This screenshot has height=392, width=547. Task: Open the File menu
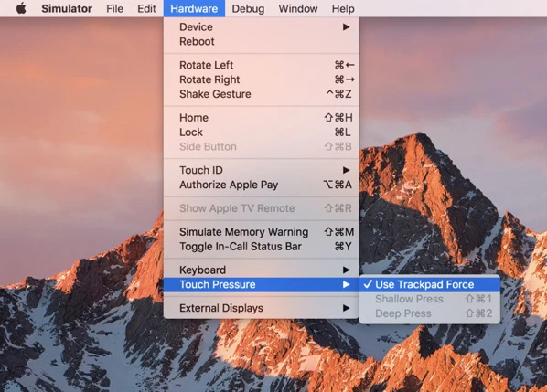[114, 8]
